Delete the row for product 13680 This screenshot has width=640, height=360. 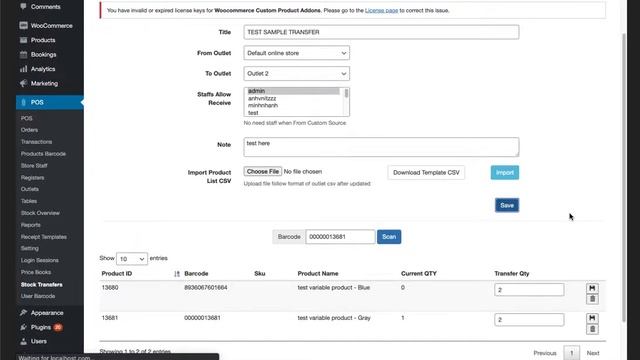[592, 299]
